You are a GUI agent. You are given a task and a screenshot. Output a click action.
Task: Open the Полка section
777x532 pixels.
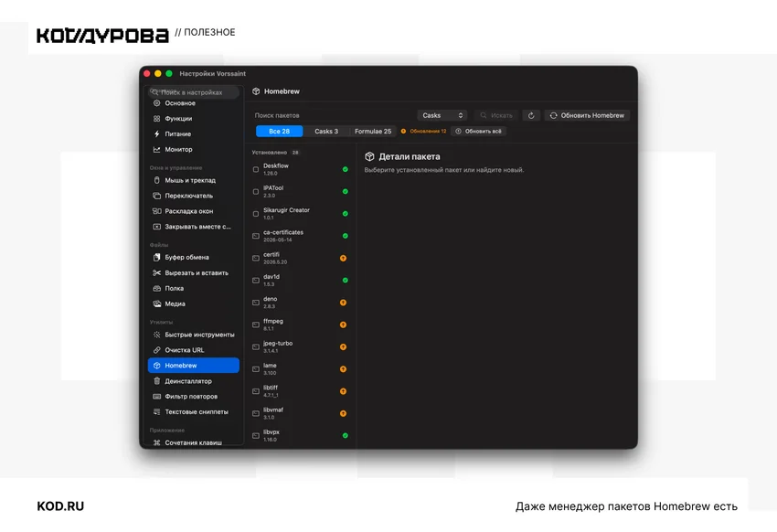click(193, 288)
